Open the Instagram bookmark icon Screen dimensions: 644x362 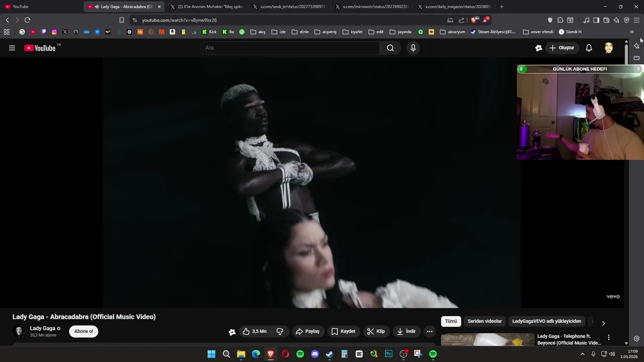(54, 32)
